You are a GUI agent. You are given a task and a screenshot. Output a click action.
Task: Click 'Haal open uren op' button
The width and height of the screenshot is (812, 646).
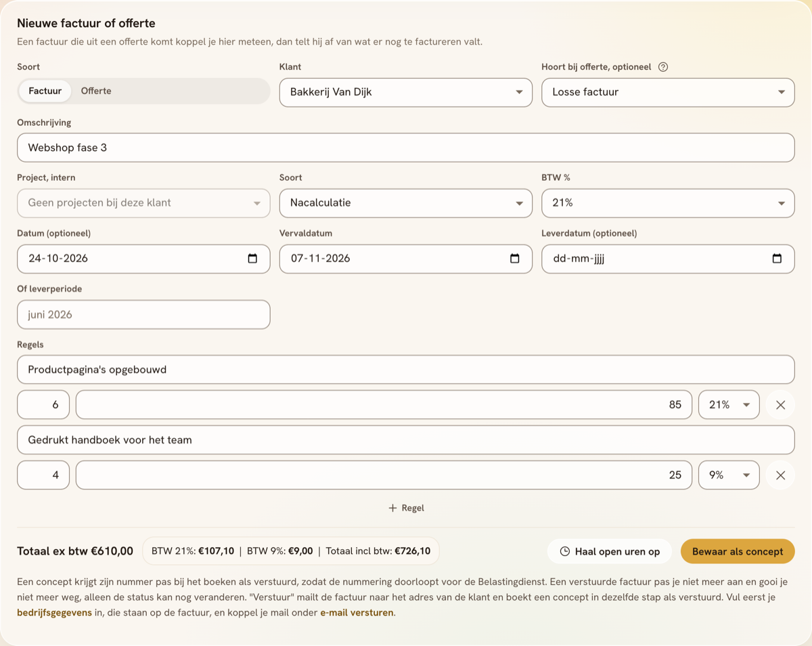coord(609,552)
